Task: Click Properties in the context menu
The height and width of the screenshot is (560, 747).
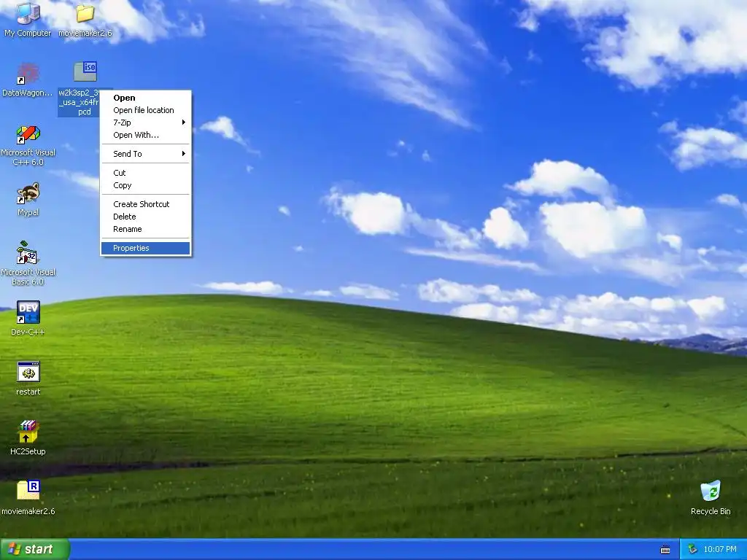Action: pyautogui.click(x=145, y=248)
